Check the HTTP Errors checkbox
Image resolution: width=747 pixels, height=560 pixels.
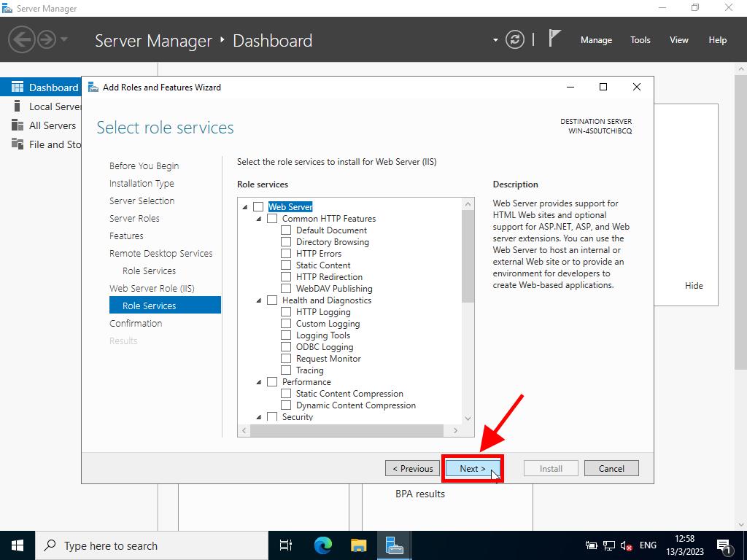[x=286, y=253]
